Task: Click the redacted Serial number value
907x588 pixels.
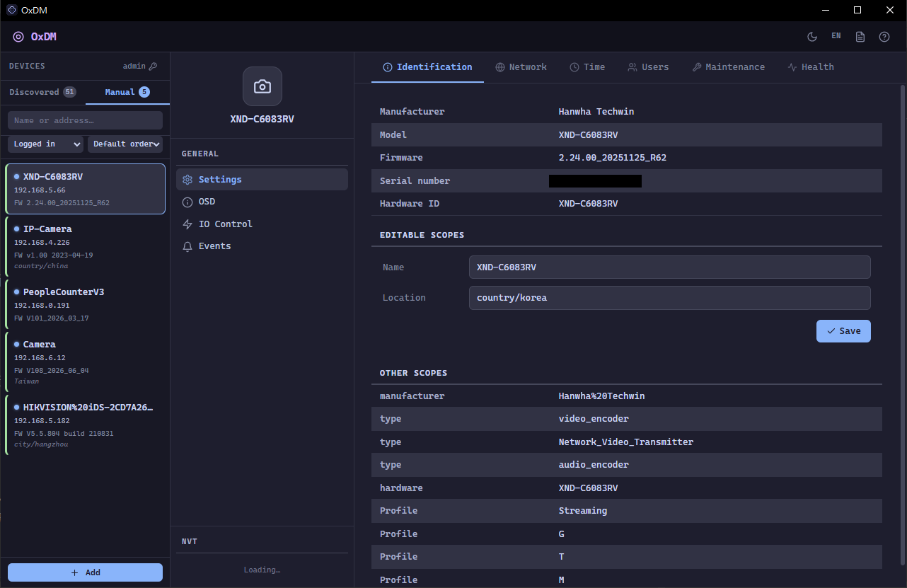Action: coord(595,181)
